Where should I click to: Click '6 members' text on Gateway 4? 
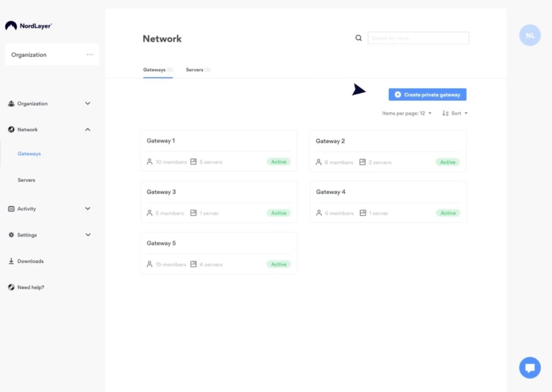[339, 214]
